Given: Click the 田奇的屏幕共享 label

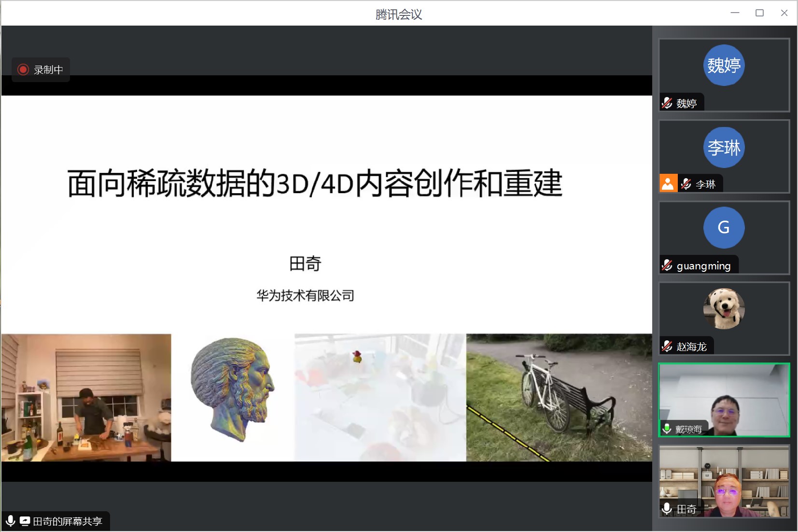Looking at the screenshot, I should point(68,521).
